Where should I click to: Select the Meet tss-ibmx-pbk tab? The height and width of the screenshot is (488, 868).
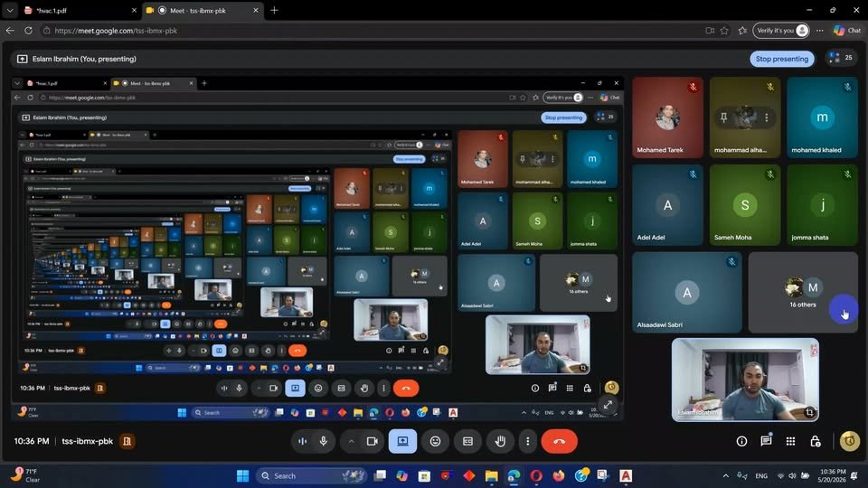tap(202, 11)
